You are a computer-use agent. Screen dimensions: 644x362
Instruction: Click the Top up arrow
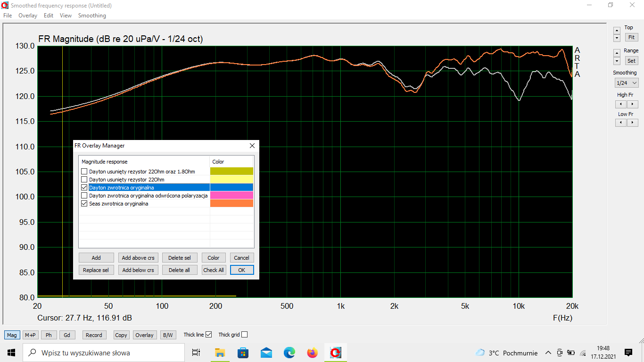(x=617, y=30)
